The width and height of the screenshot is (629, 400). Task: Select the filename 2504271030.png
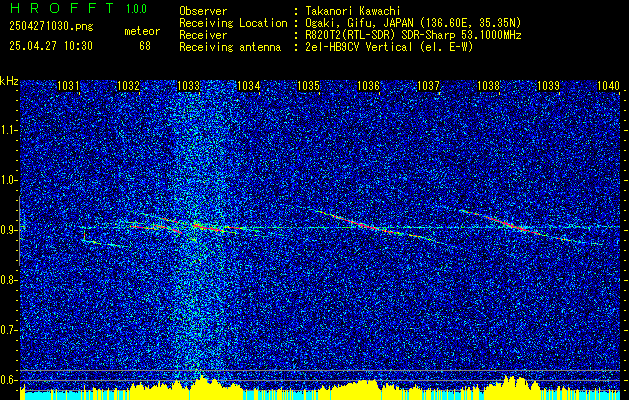pyautogui.click(x=51, y=27)
